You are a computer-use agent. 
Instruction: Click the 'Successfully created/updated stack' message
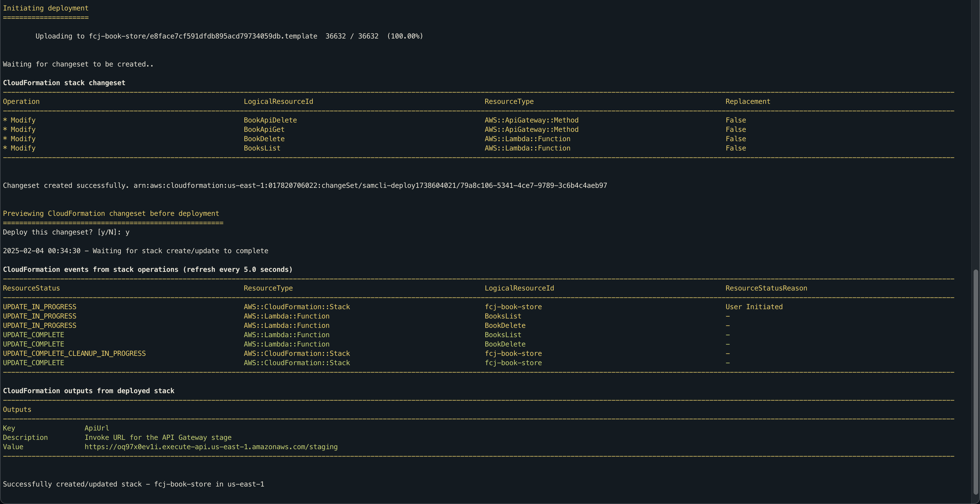point(134,484)
